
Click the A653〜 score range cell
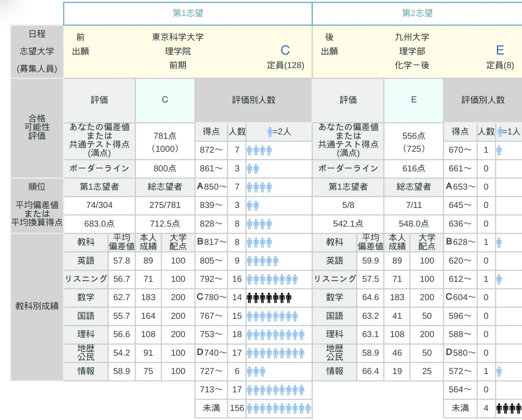coord(460,187)
